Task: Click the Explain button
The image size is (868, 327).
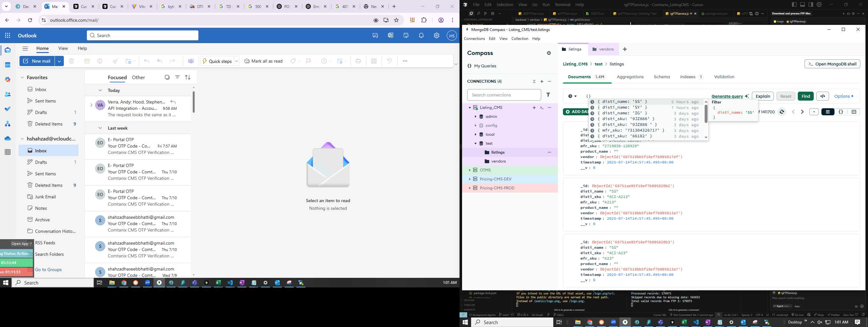Action: coord(763,96)
